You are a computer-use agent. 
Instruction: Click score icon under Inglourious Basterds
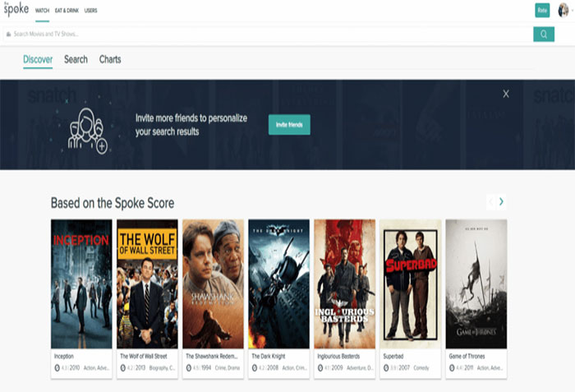click(x=320, y=368)
